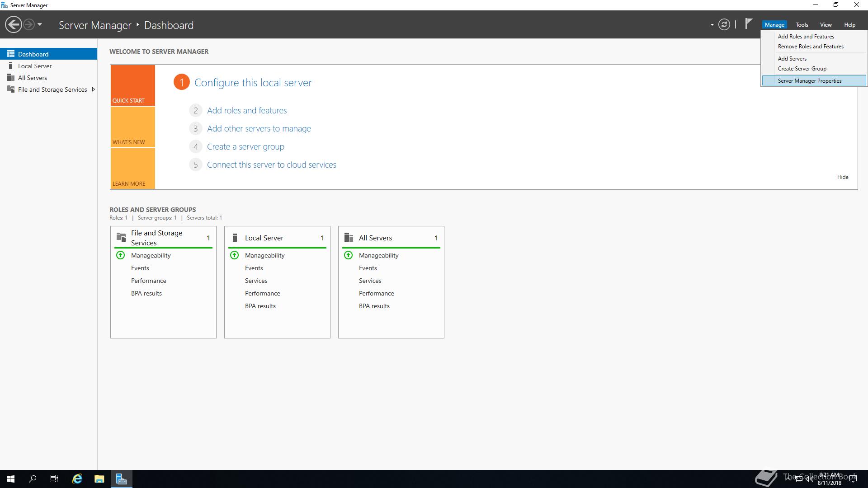868x488 pixels.
Task: Hide the welcome tile
Action: [x=843, y=177]
